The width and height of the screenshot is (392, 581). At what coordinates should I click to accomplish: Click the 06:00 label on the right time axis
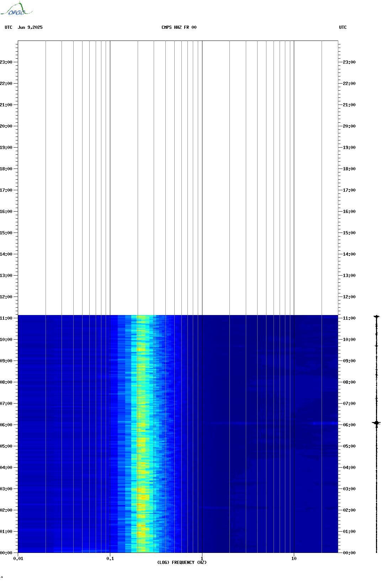click(x=349, y=425)
